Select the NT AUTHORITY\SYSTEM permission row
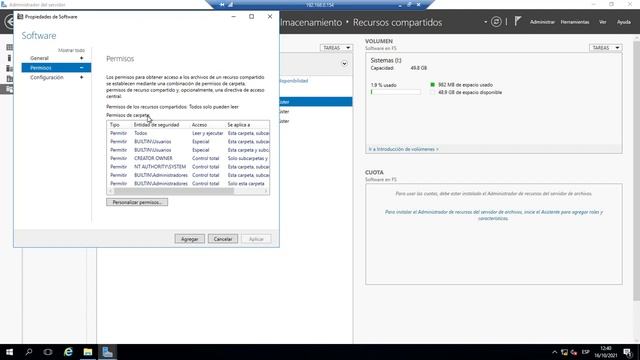The width and height of the screenshot is (640, 360). click(188, 167)
